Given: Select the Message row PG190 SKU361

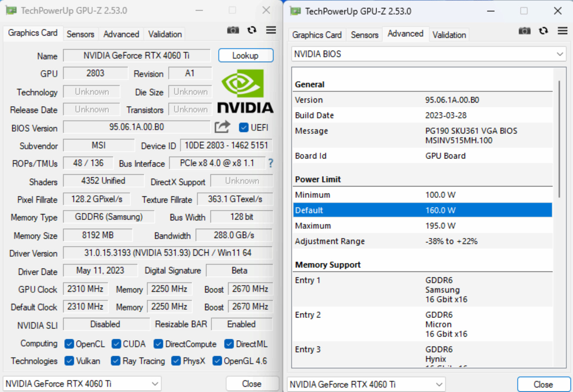Looking at the screenshot, I should 423,135.
